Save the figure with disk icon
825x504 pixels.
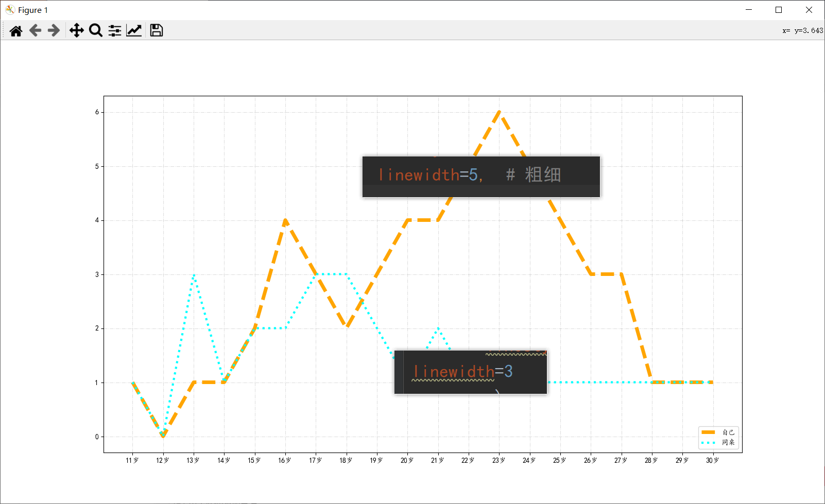(157, 31)
